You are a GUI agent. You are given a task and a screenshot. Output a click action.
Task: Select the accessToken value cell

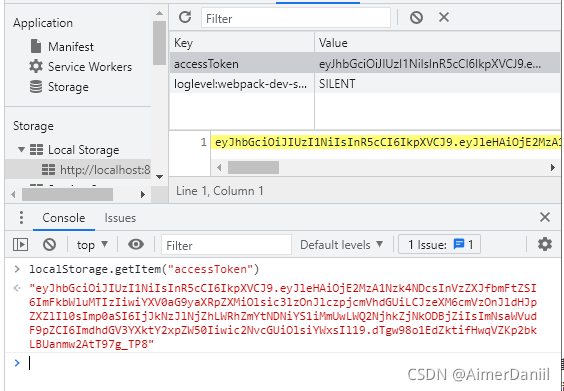(x=437, y=64)
